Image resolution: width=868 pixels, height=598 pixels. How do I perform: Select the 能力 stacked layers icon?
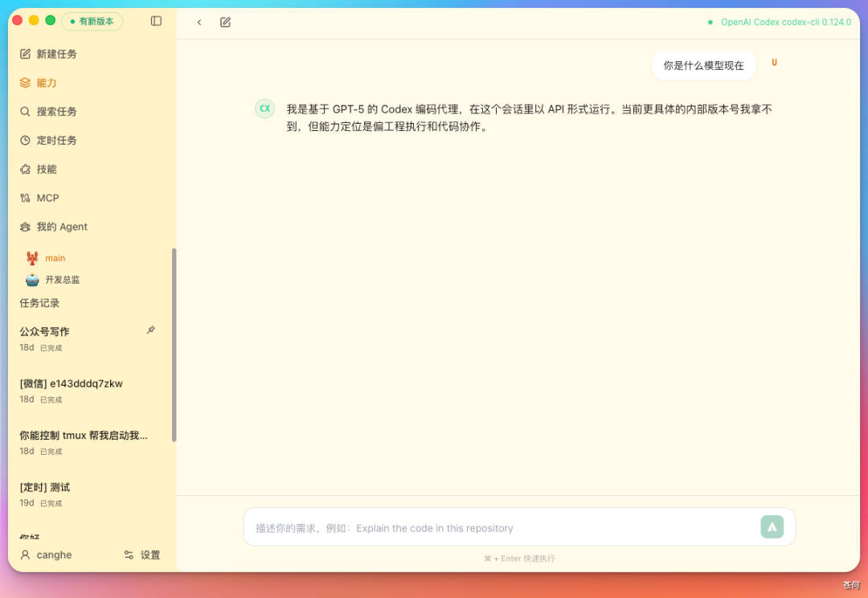(x=27, y=82)
